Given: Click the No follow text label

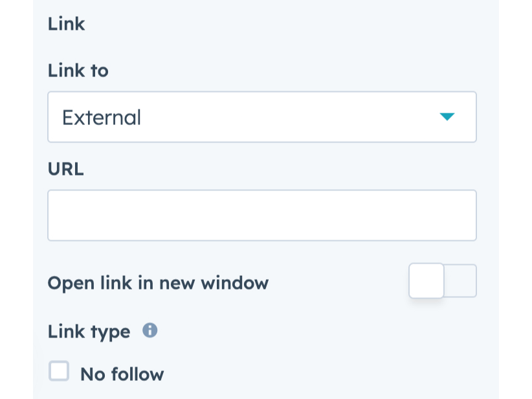Looking at the screenshot, I should click(122, 374).
